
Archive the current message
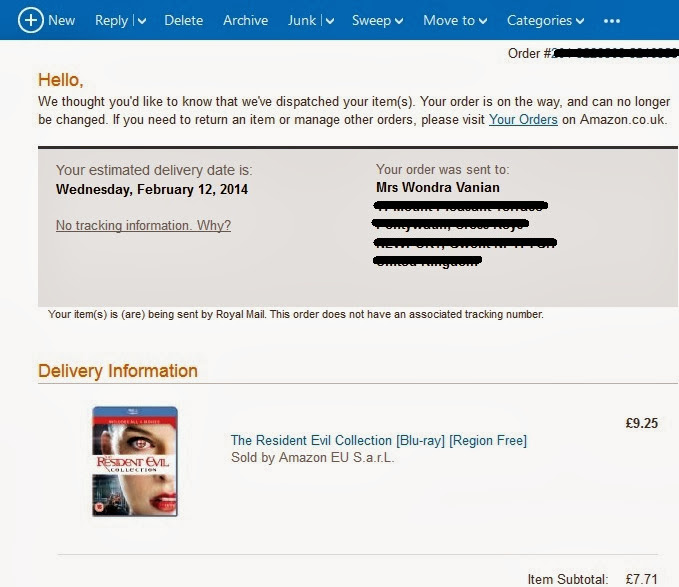coord(245,20)
